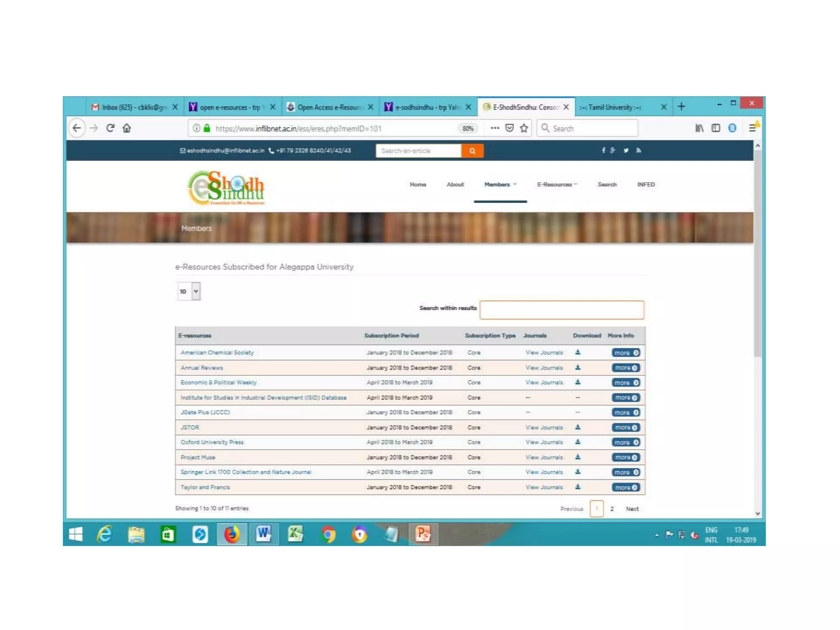Open the entries-per-page dropdown showing 10
Image resolution: width=840 pixels, height=630 pixels.
tap(189, 291)
